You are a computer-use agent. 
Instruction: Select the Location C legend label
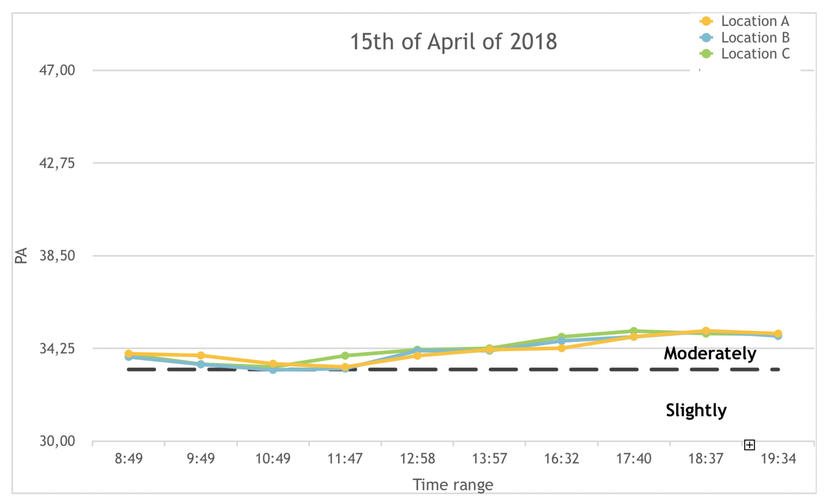point(756,54)
